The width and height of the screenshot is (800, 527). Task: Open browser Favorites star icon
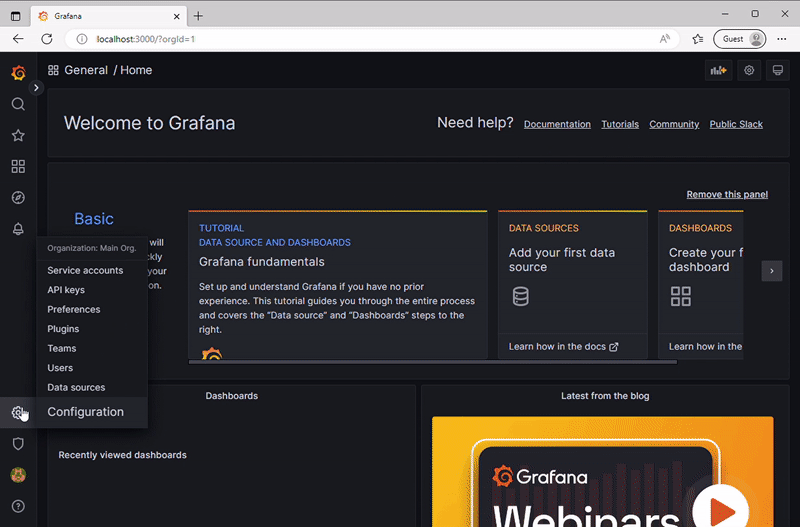(698, 39)
